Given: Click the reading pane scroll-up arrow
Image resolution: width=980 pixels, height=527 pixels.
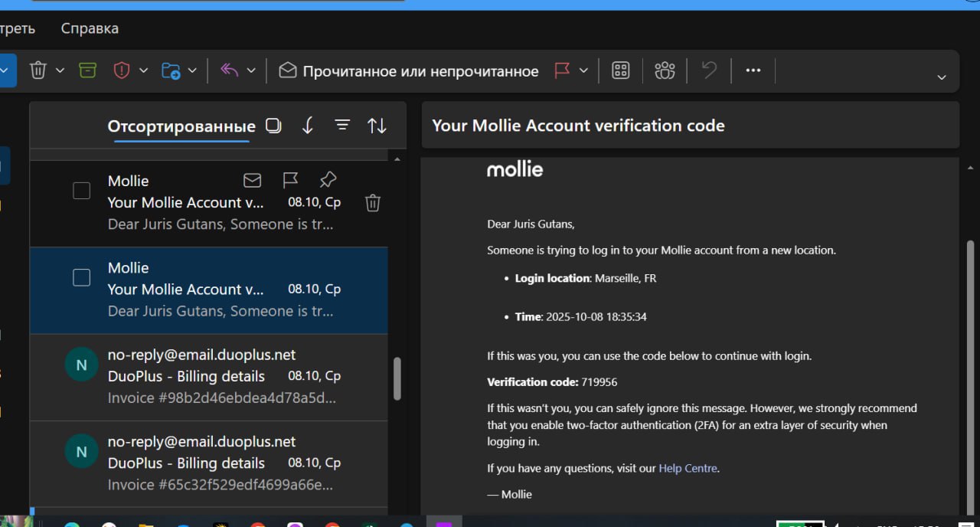Looking at the screenshot, I should (971, 168).
